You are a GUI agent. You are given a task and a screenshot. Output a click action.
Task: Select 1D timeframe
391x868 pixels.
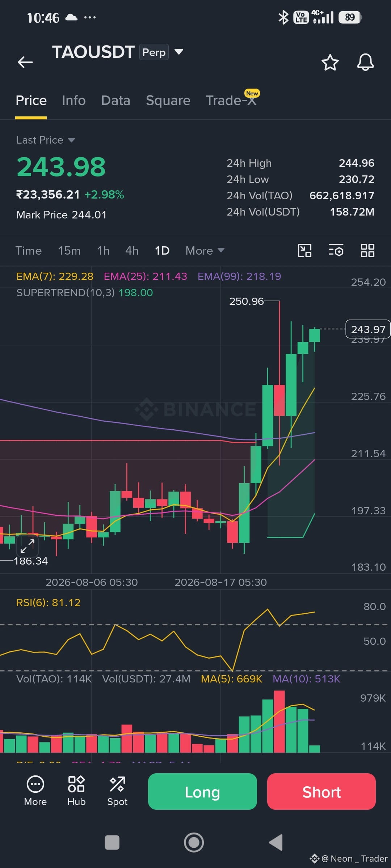[162, 251]
